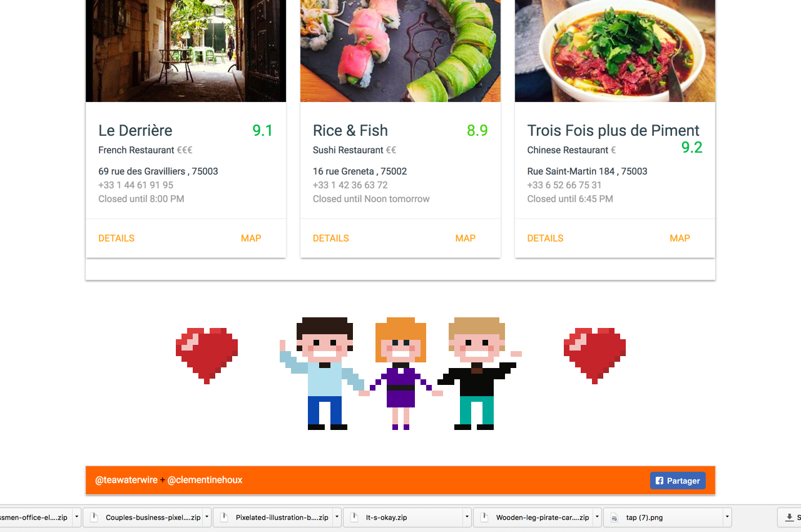Viewport: 801px width, 532px height.
Task: Click the Couples-business-pixel zip file icon
Action: pyautogui.click(x=94, y=518)
